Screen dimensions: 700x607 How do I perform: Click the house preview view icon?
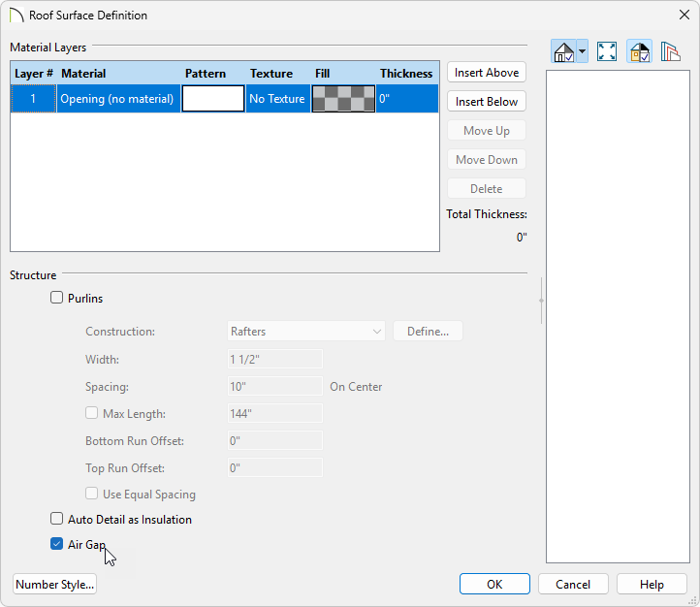(563, 52)
